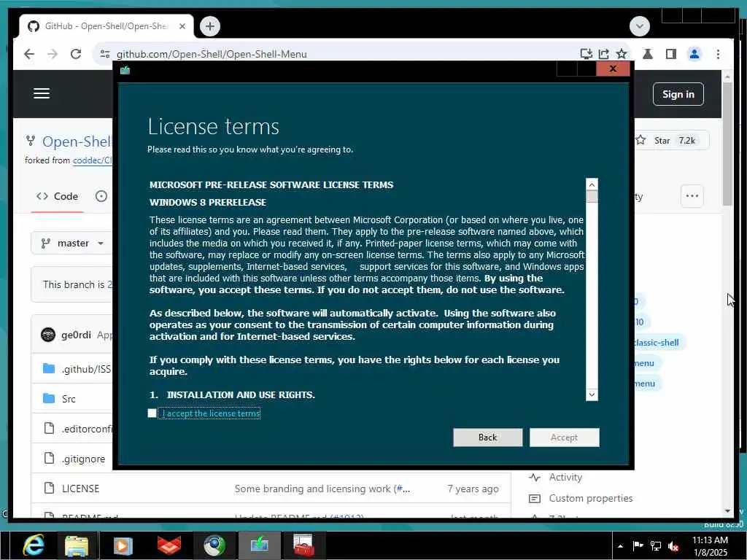Close the GitHub Open-Shell tab
The image size is (747, 560).
click(182, 26)
